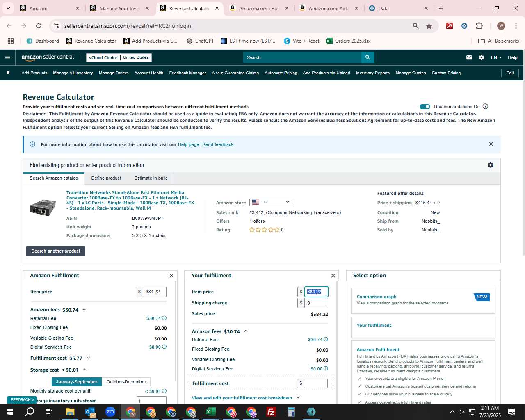Click the zoom magnifier icon in address bar
The width and height of the screenshot is (525, 420).
416,26
